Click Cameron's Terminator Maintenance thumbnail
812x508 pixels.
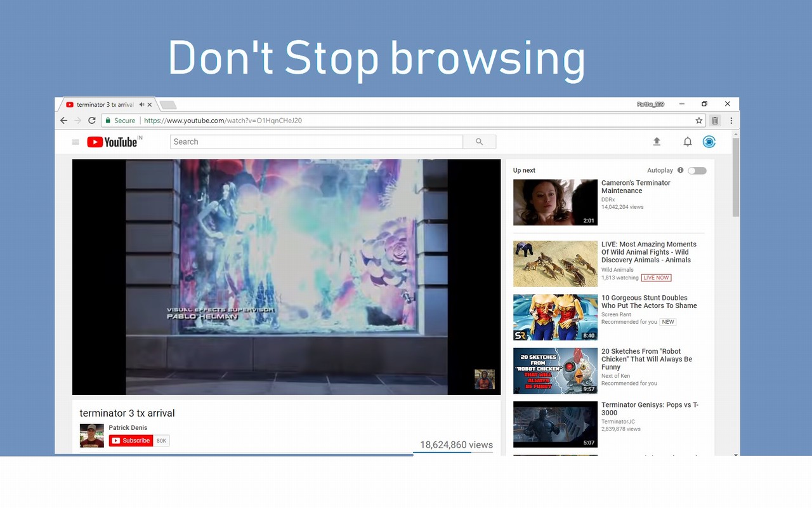point(555,203)
